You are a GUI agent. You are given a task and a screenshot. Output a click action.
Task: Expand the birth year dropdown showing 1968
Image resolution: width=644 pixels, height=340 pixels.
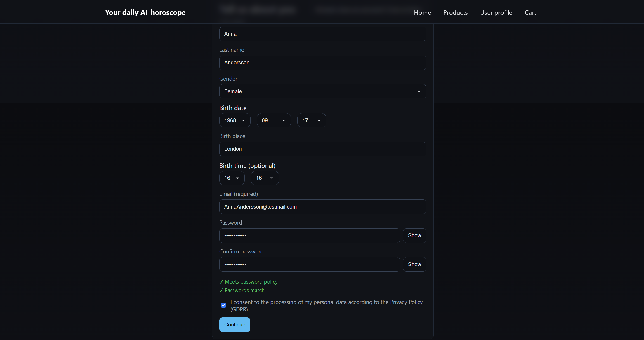pos(234,120)
